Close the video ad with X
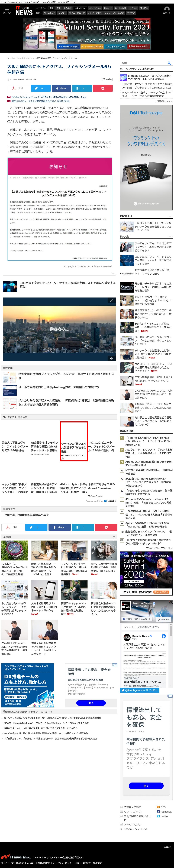The image size is (174, 868). 112,300
